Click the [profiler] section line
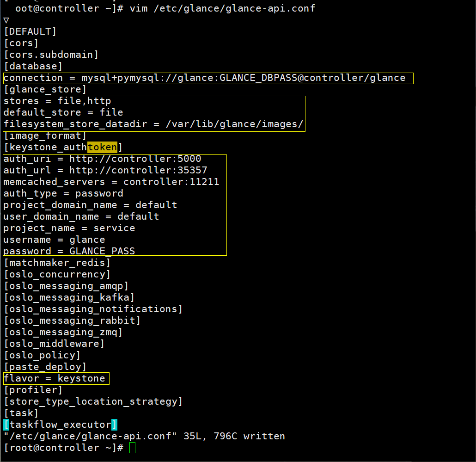Viewport: 476px width, 462px height. [x=33, y=390]
